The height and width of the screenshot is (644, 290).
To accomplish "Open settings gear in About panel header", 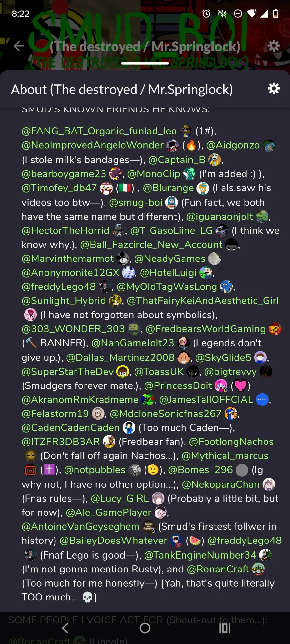I will point(274,89).
